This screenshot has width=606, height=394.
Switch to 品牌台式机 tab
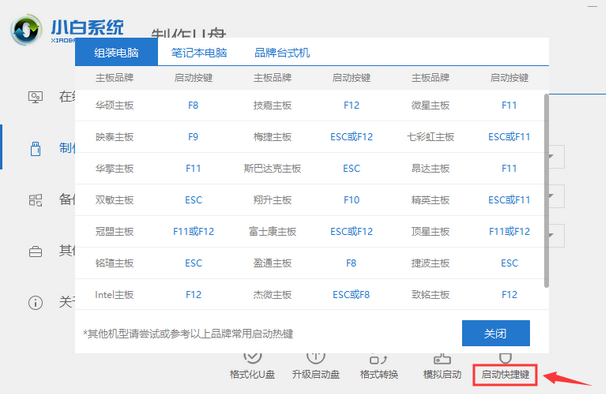point(282,53)
